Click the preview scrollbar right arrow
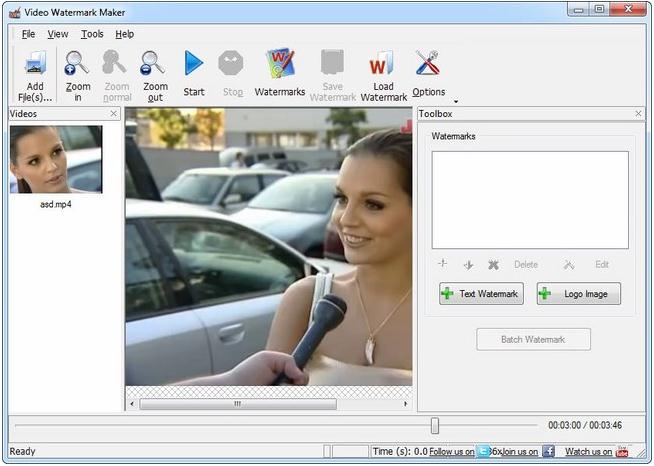This screenshot has height=466, width=654. tap(405, 404)
